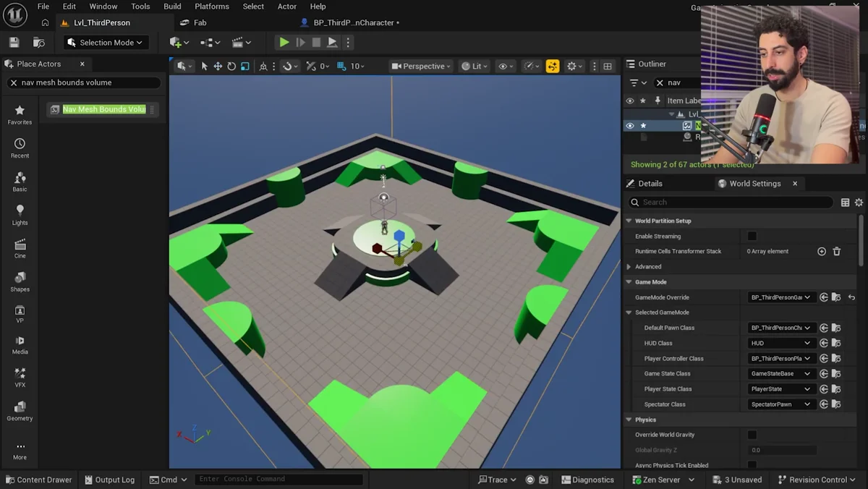Enable the Override World Gravity checkbox
Screen dimensions: 868x489
[x=752, y=435]
